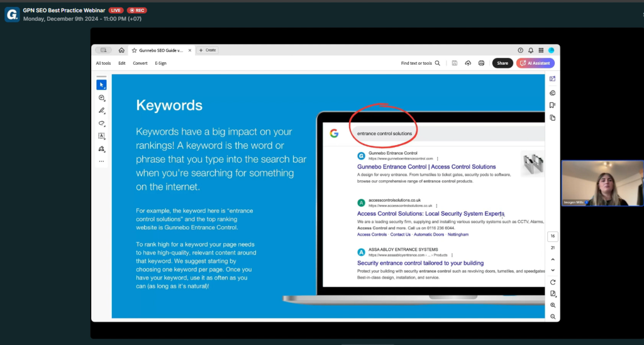This screenshot has height=345, width=644.
Task: Open the page thumbnails panel icon
Action: point(552,118)
